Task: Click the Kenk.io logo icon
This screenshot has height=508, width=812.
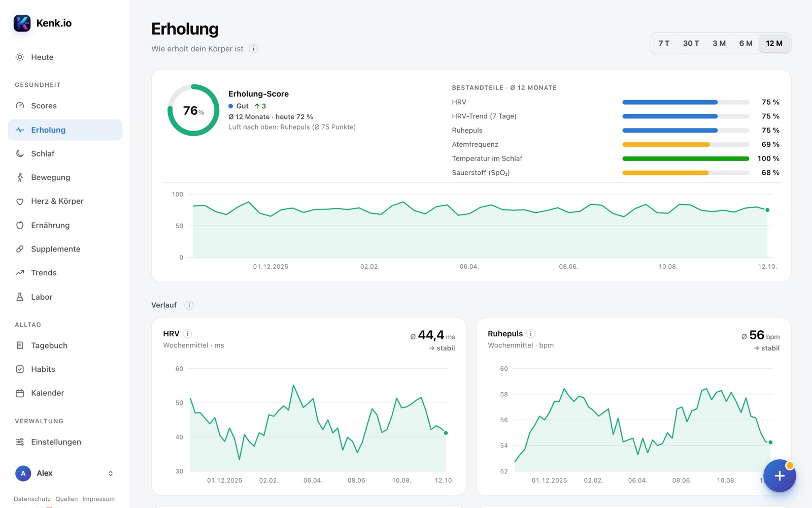Action: tap(22, 23)
